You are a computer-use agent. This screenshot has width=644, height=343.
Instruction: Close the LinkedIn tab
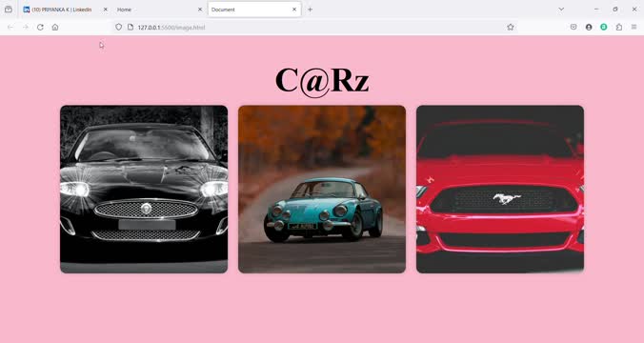click(x=105, y=10)
